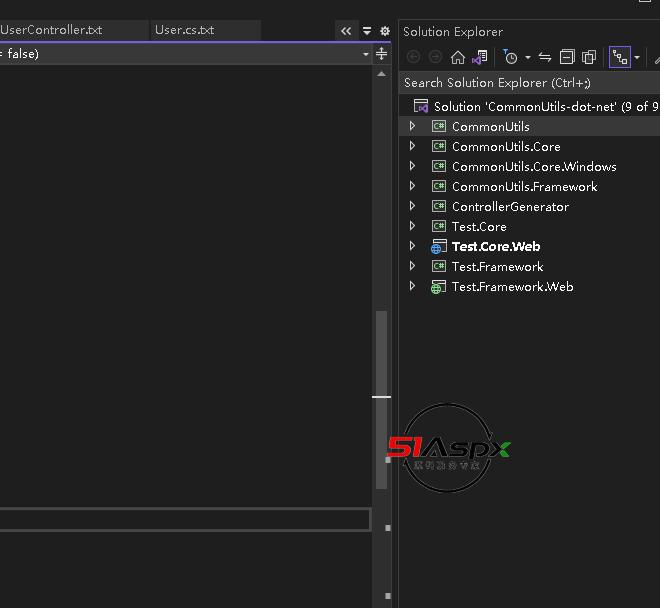Toggle the highlighted nesting view button
The image size is (660, 608).
point(620,57)
